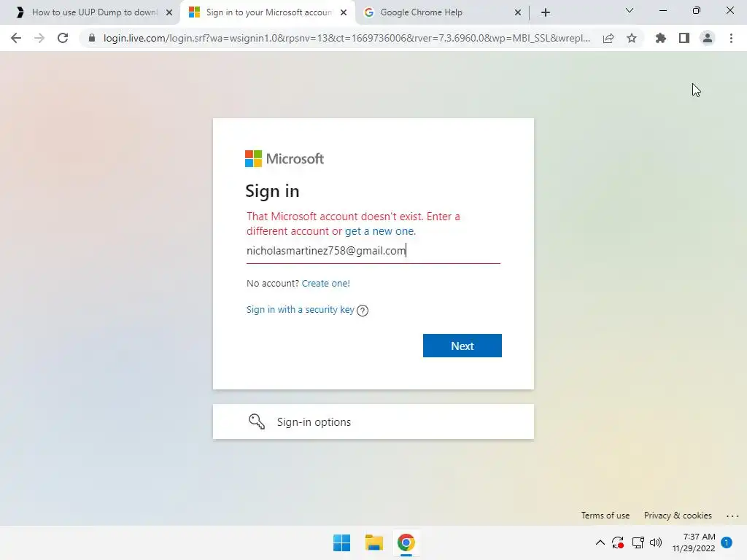Open the footer three-dots more menu
747x560 pixels.
pyautogui.click(x=732, y=516)
